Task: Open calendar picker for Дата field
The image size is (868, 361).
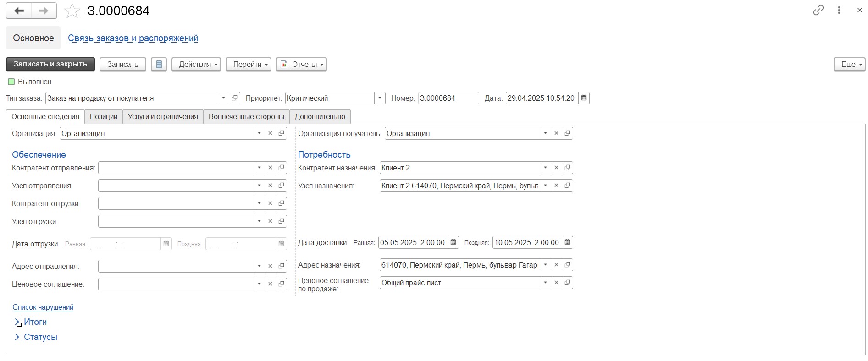Action: (584, 98)
